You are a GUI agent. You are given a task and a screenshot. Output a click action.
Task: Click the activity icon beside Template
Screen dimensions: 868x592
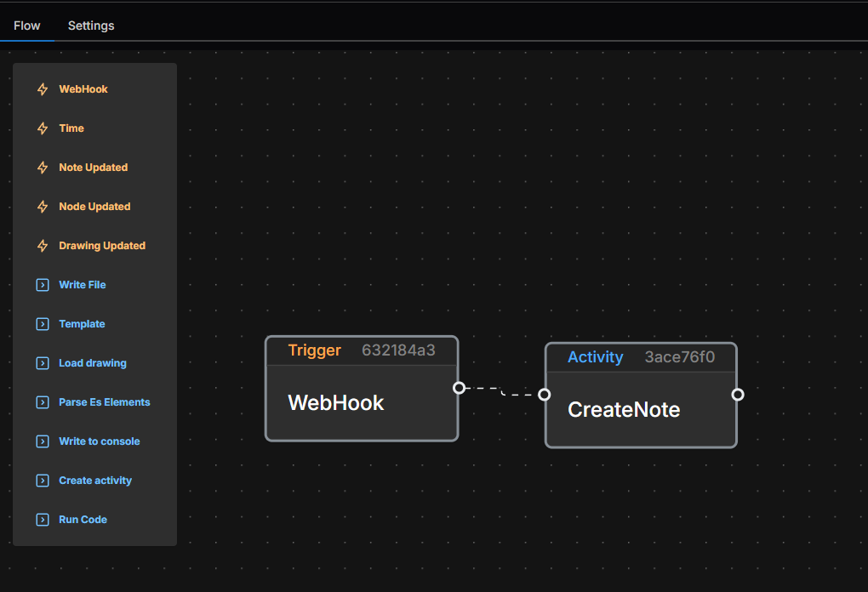pos(43,324)
